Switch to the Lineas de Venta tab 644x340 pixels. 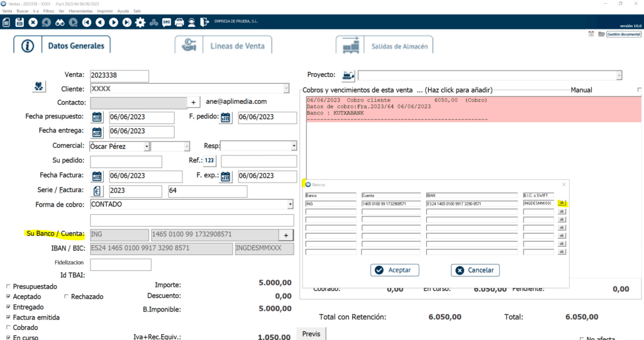pyautogui.click(x=224, y=46)
